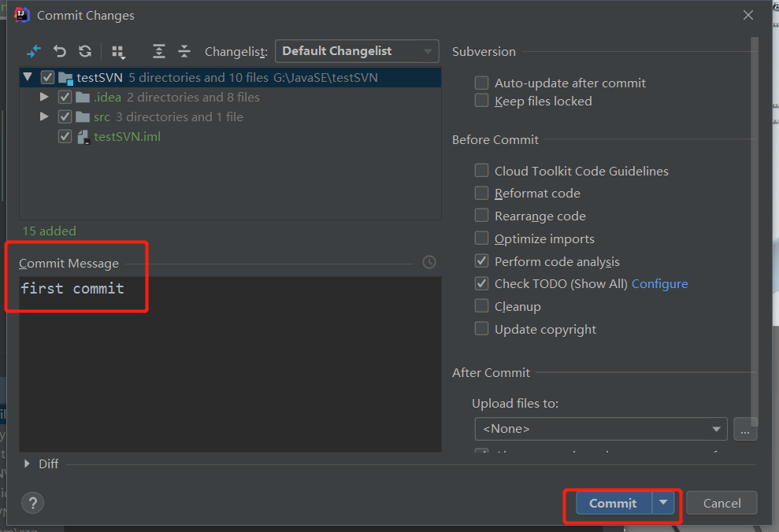Image resolution: width=779 pixels, height=532 pixels.
Task: Enable Update copyright option
Action: point(481,328)
